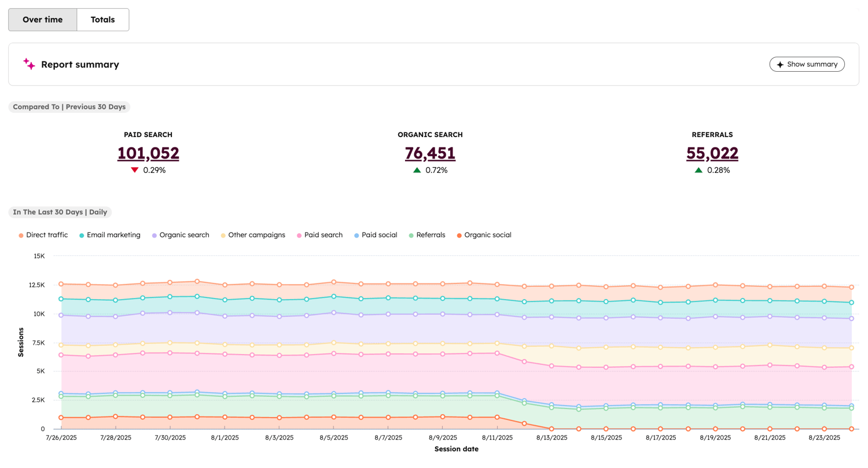Image resolution: width=868 pixels, height=468 pixels.
Task: Click the Direct traffic legend dot
Action: (x=21, y=235)
